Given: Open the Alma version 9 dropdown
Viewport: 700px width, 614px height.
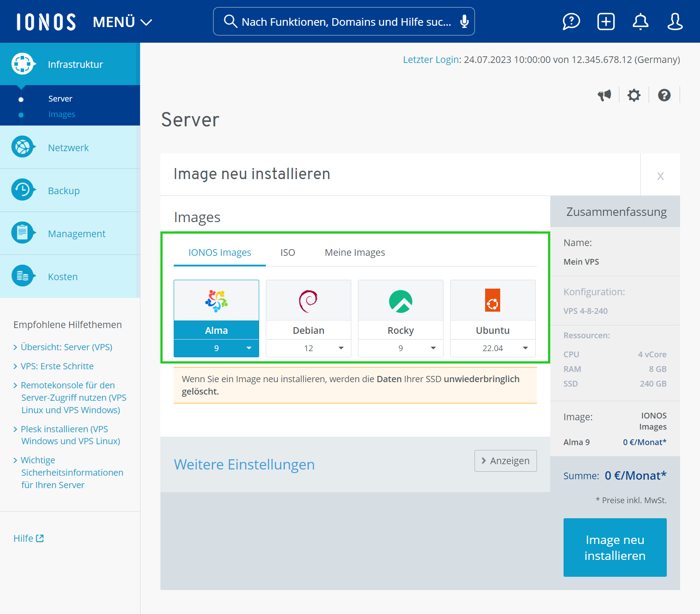Looking at the screenshot, I should [x=216, y=348].
